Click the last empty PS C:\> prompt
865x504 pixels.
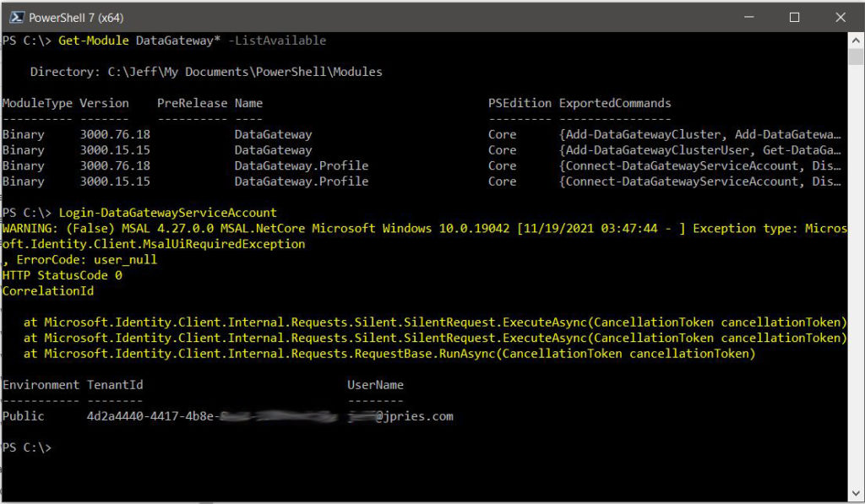click(27, 447)
